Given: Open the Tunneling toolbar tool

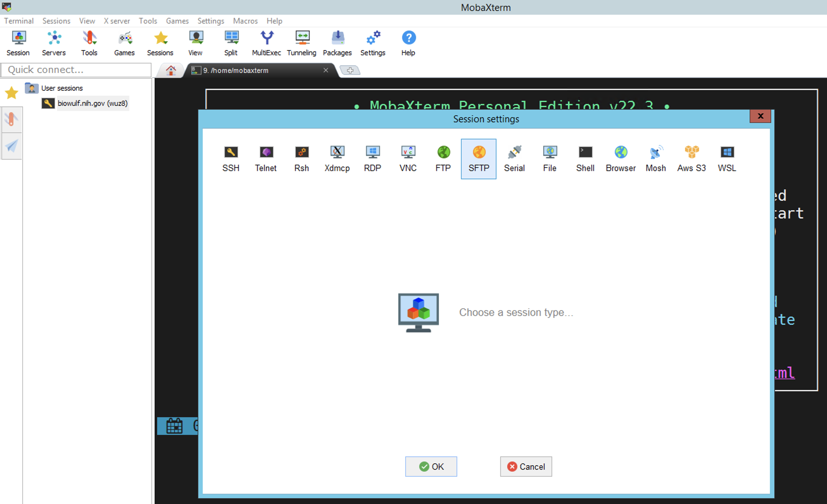Looking at the screenshot, I should point(301,44).
